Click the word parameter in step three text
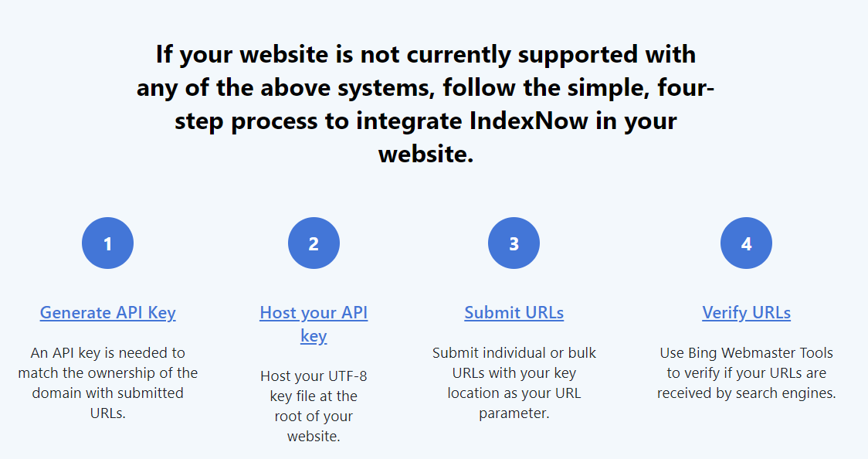This screenshot has width=868, height=459. coord(514,413)
